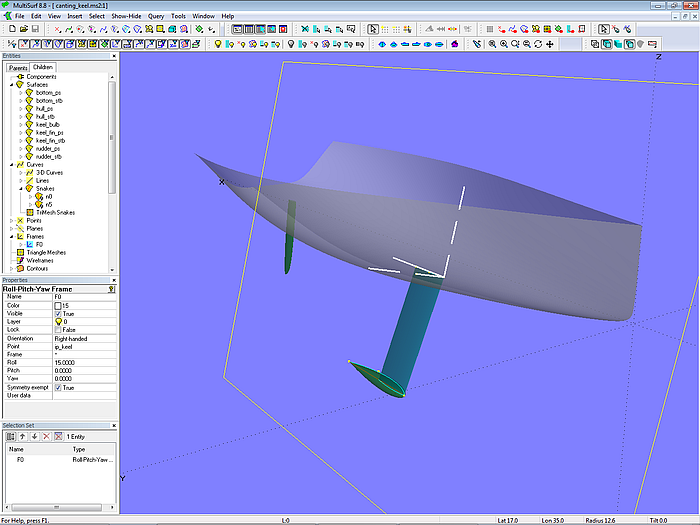The width and height of the screenshot is (700, 525).
Task: Select keel_bulb in the entities tree
Action: pos(48,124)
